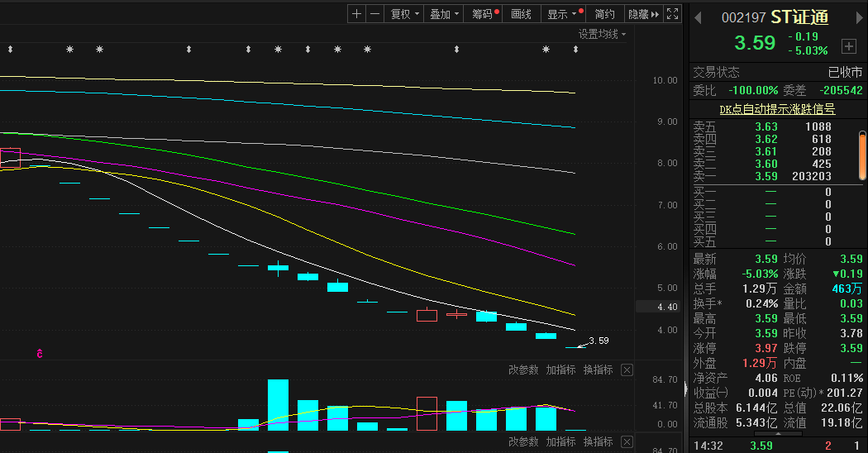Click 换指标 in the first indicator panel
868x453 pixels.
[599, 370]
